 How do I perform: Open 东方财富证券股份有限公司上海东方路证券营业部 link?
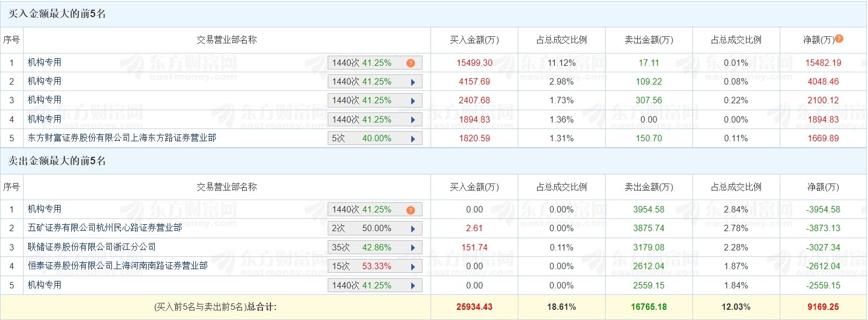[122, 138]
